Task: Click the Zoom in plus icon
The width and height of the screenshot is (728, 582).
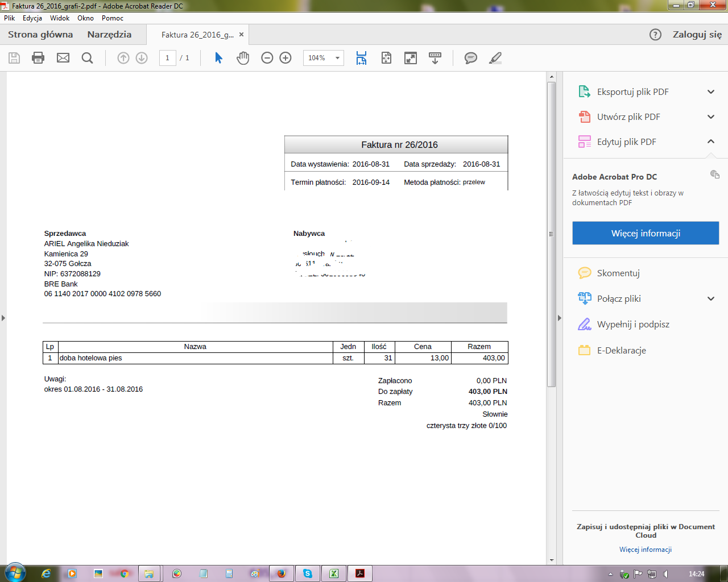Action: [286, 58]
